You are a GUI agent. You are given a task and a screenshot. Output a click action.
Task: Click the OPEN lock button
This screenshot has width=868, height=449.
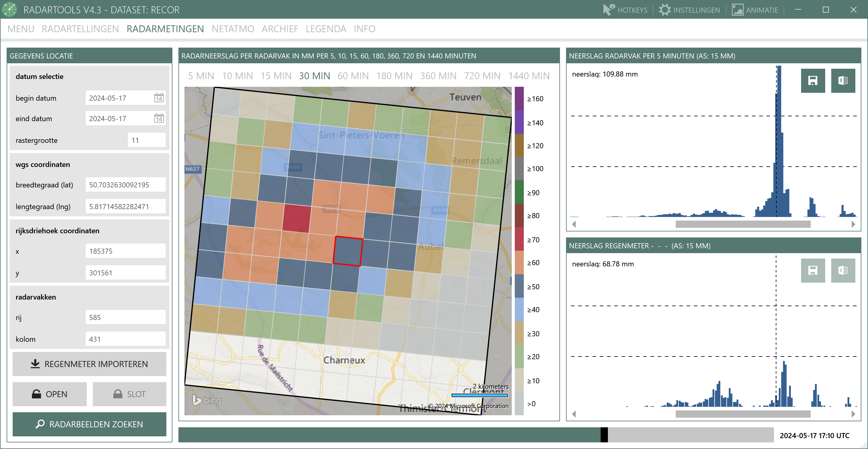pyautogui.click(x=49, y=394)
